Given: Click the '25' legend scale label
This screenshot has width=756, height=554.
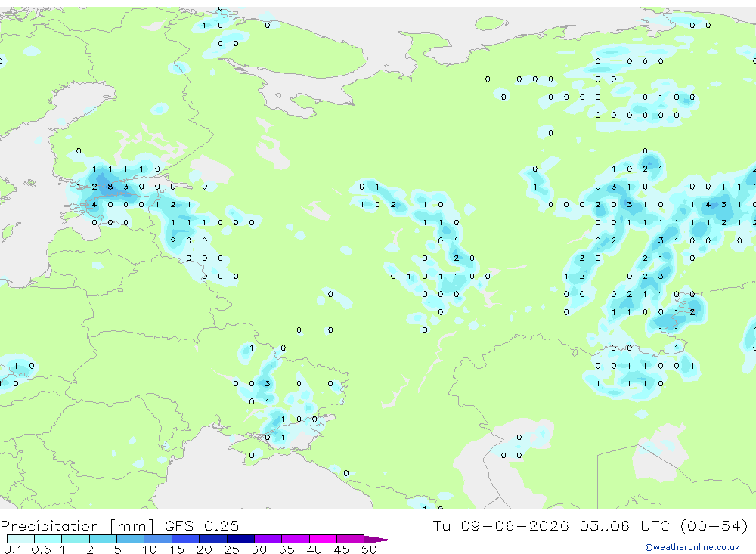Looking at the screenshot, I should pos(231,549).
